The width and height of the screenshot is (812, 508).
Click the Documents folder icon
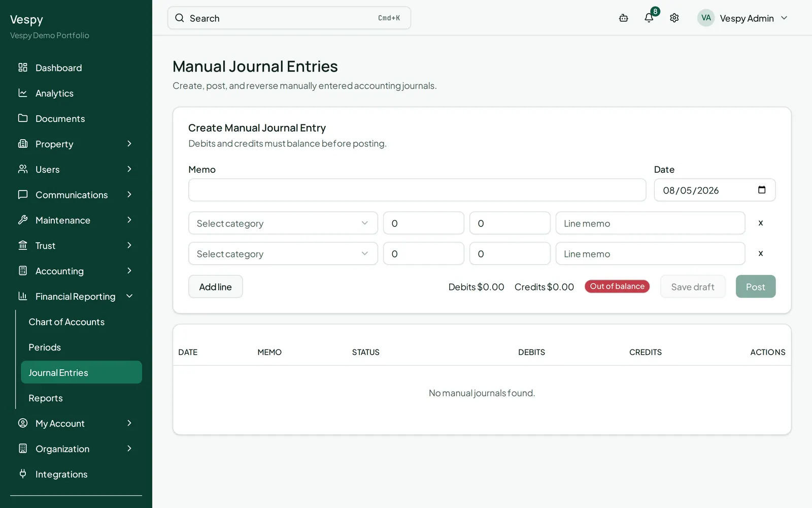click(23, 118)
